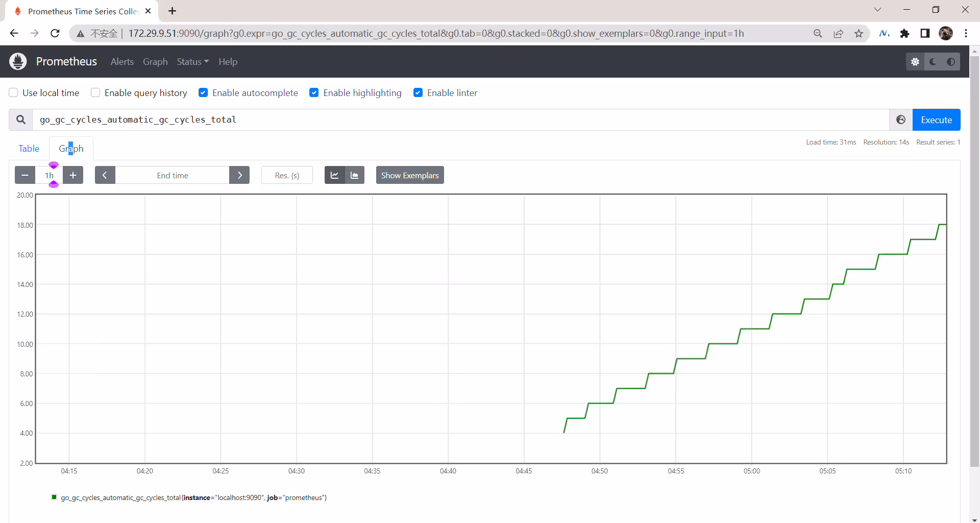Click the Prometheus flame logo

tap(18, 61)
